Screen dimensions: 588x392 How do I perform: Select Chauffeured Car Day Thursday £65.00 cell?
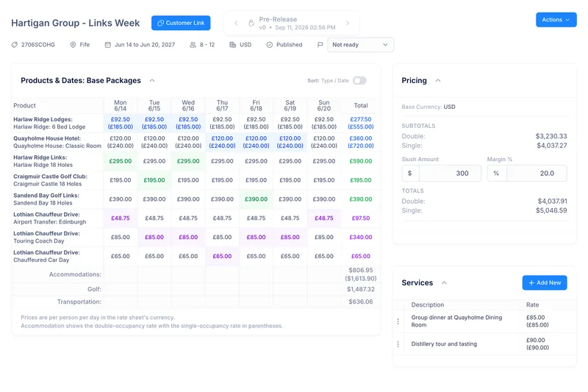222,256
